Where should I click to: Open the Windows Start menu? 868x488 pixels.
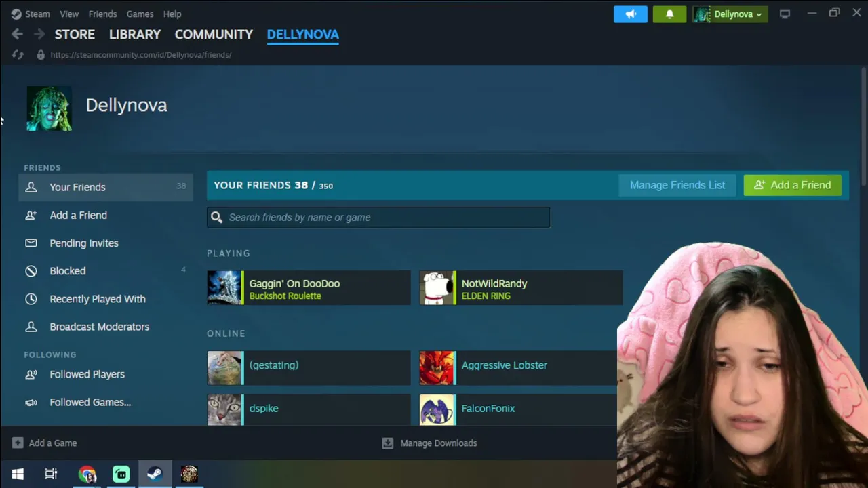pos(18,474)
